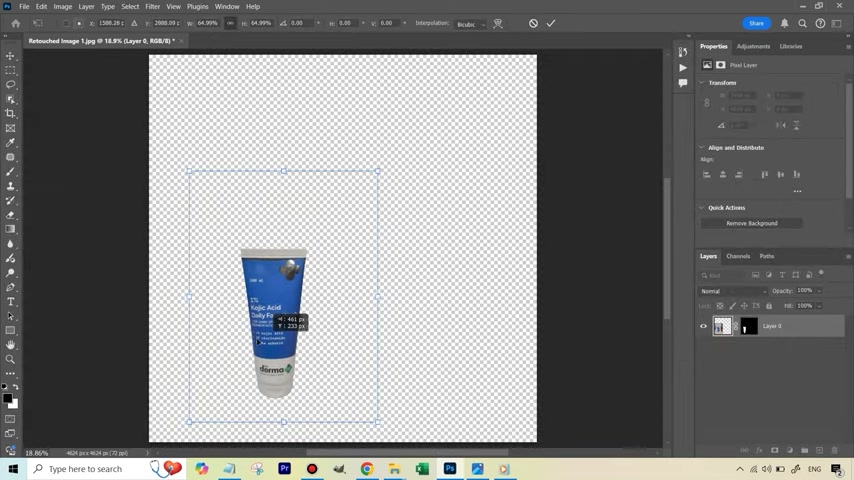Image resolution: width=854 pixels, height=480 pixels.
Task: Open Edit Toolbar three dots
Action: pos(10,374)
